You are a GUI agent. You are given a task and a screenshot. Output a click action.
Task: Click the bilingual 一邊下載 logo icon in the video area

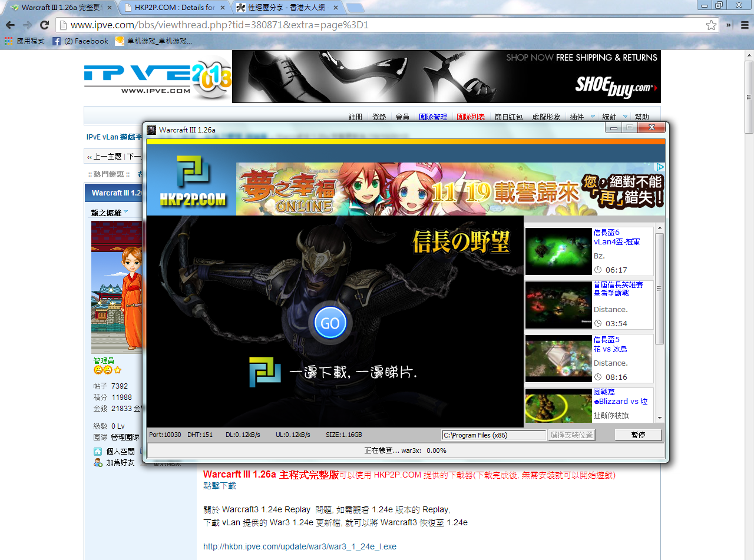(264, 372)
